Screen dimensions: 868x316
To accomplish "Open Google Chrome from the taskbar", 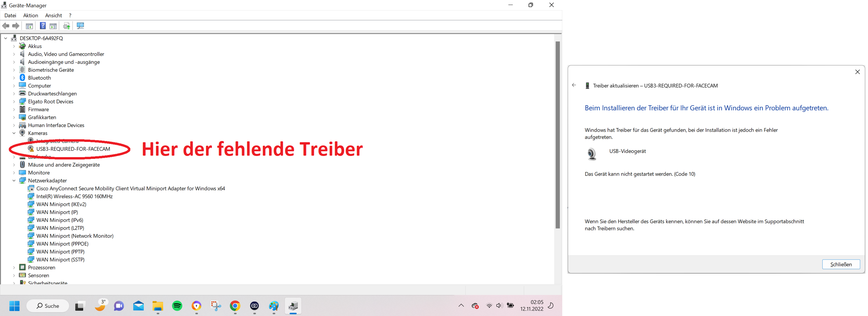I will point(235,305).
